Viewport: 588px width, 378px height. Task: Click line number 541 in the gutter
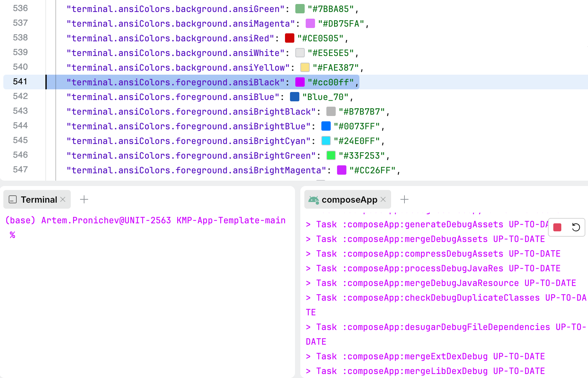click(x=20, y=82)
